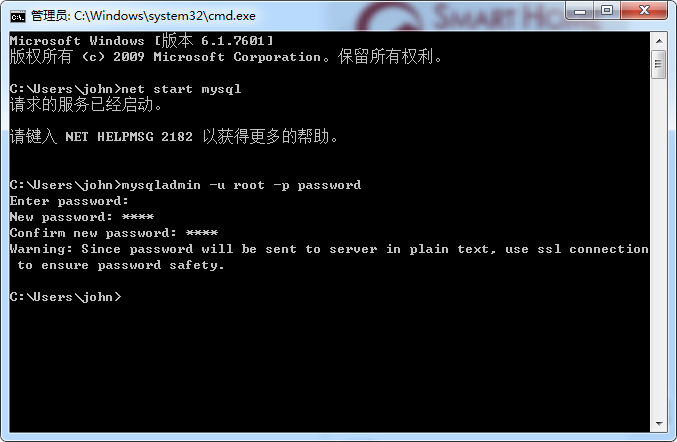Click the scrollbar down arrow
The width and height of the screenshot is (677, 442).
[x=659, y=424]
